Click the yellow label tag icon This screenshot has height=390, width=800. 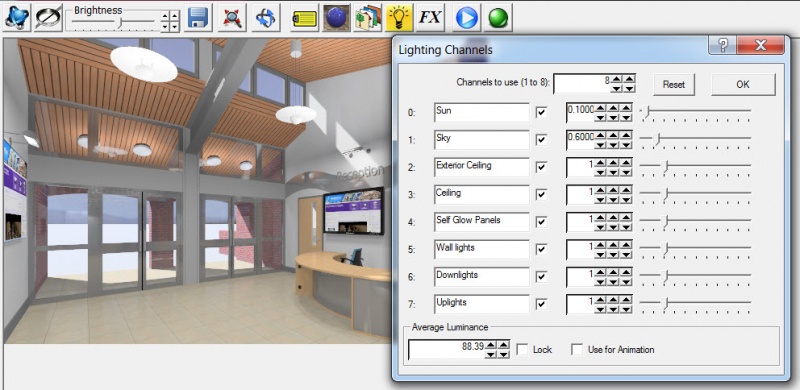[305, 18]
